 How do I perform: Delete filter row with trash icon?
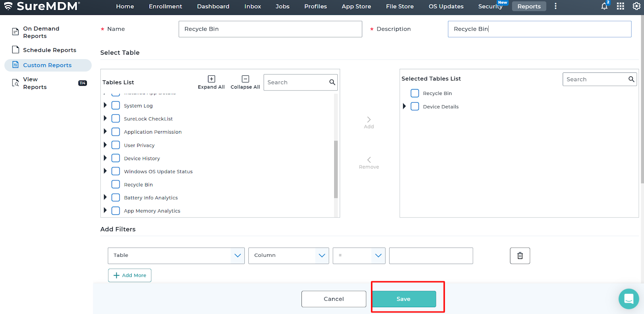(520, 256)
